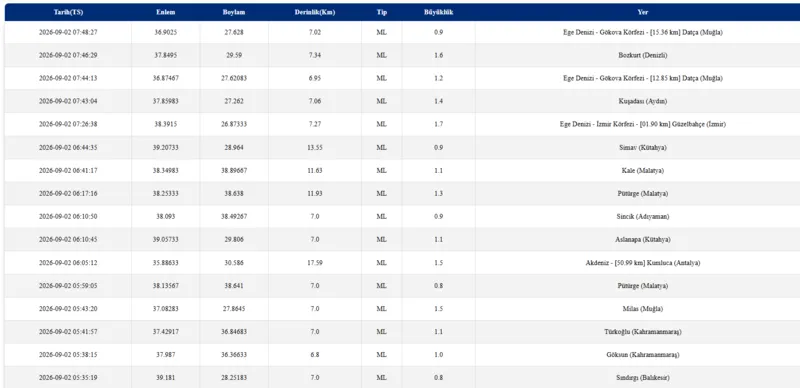Click depth value 11.93

pyautogui.click(x=315, y=193)
